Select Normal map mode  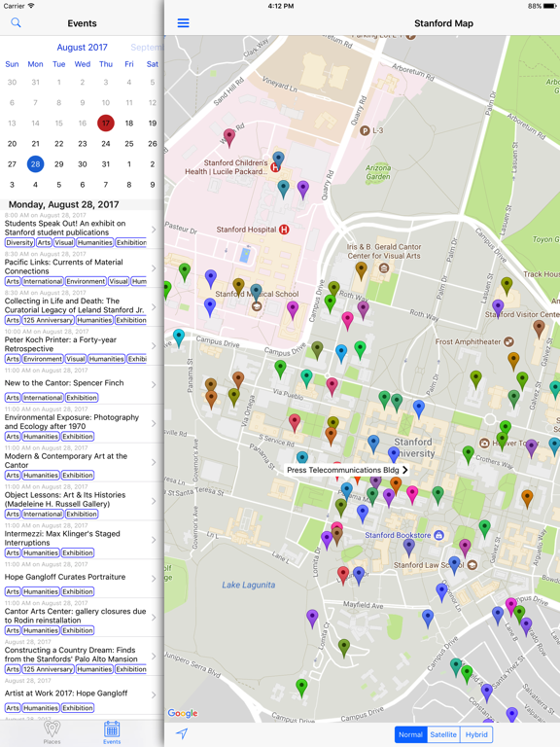point(411,734)
